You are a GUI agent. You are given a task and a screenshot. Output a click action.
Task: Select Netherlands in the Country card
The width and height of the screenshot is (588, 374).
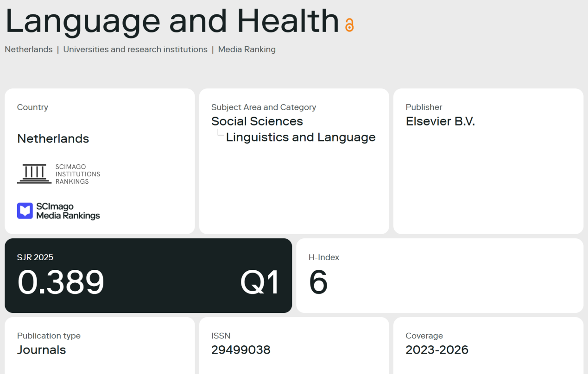(x=53, y=138)
